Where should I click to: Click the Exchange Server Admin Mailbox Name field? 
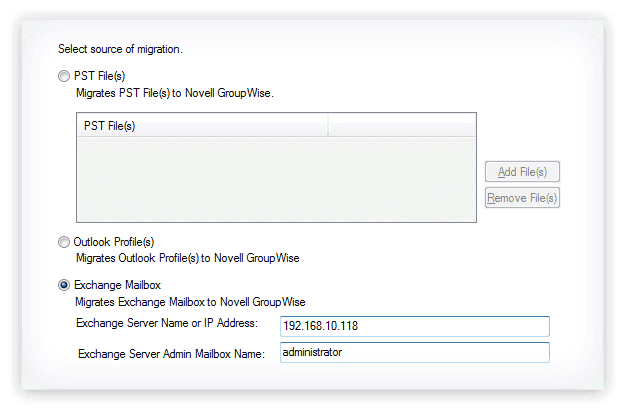point(415,352)
